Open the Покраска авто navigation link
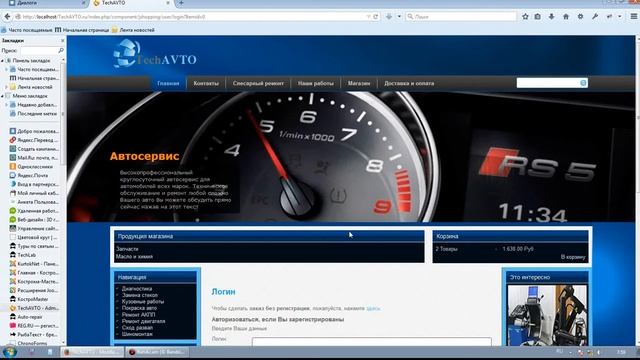 (x=139, y=308)
